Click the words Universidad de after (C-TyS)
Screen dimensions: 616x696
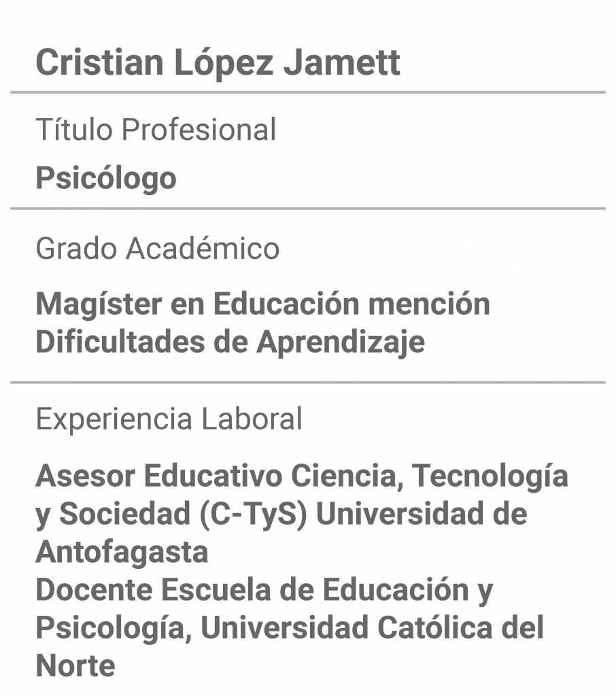click(x=422, y=514)
